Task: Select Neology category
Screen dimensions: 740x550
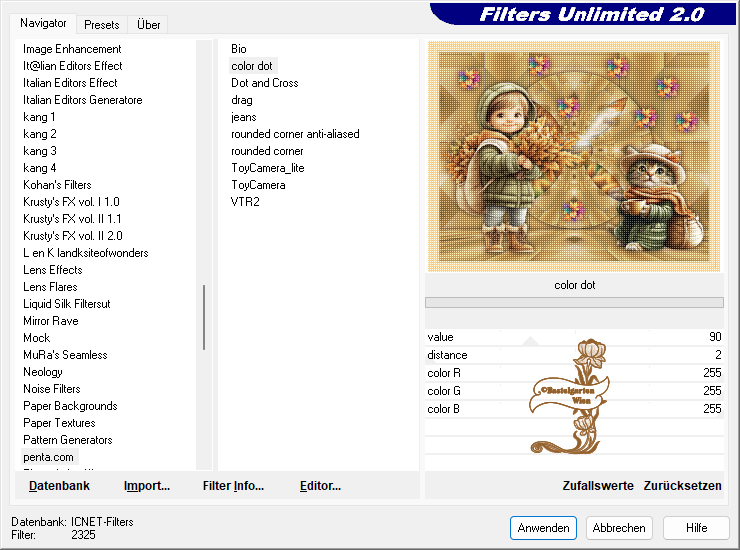Action: [42, 372]
